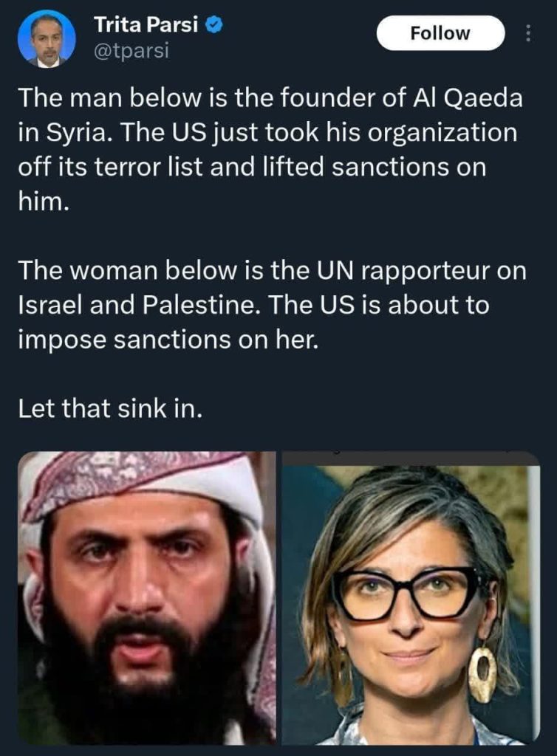Open the three-dot more options menu
Image resolution: width=557 pixels, height=756 pixels.
(x=528, y=33)
